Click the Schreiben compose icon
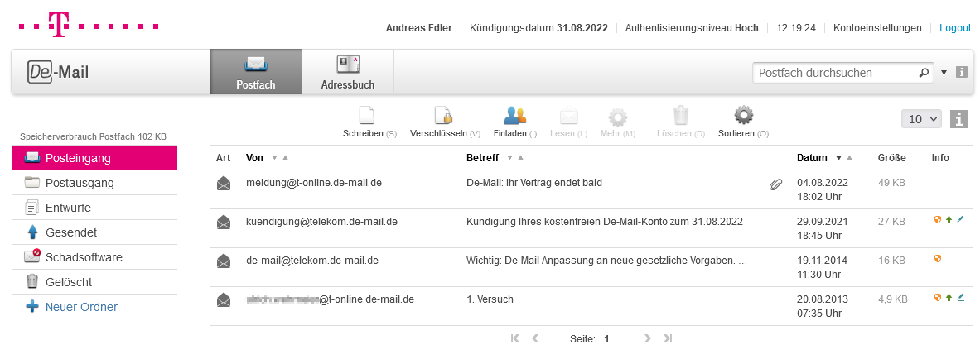Image resolution: width=980 pixels, height=364 pixels. 367,116
